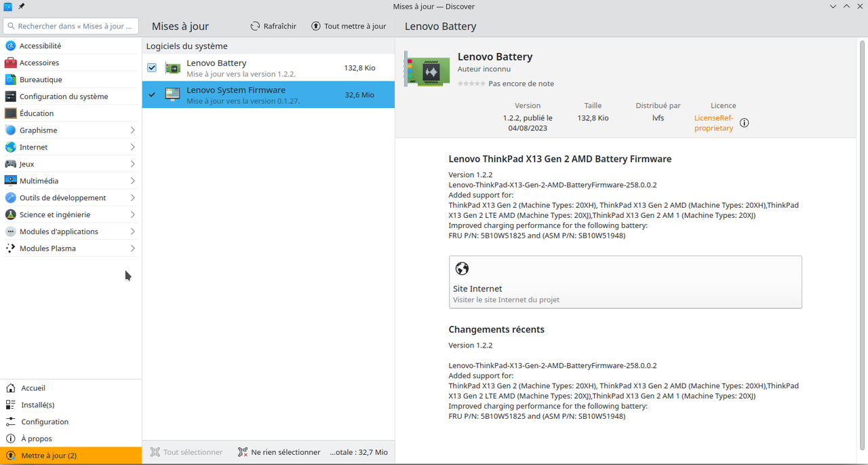Expand the Modules Plasma arrow
Image resolution: width=868 pixels, height=465 pixels.
[132, 248]
